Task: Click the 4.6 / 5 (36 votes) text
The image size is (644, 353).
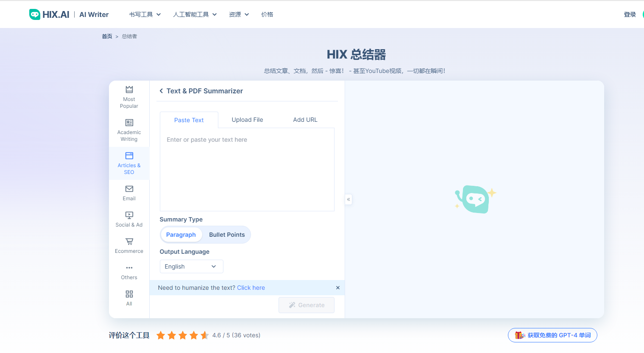Action: [236, 335]
